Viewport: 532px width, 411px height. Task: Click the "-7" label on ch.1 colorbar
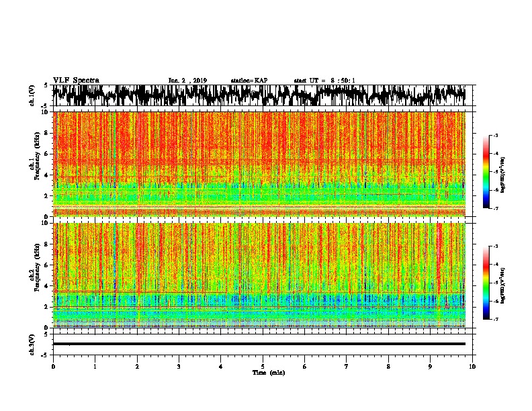pos(496,208)
